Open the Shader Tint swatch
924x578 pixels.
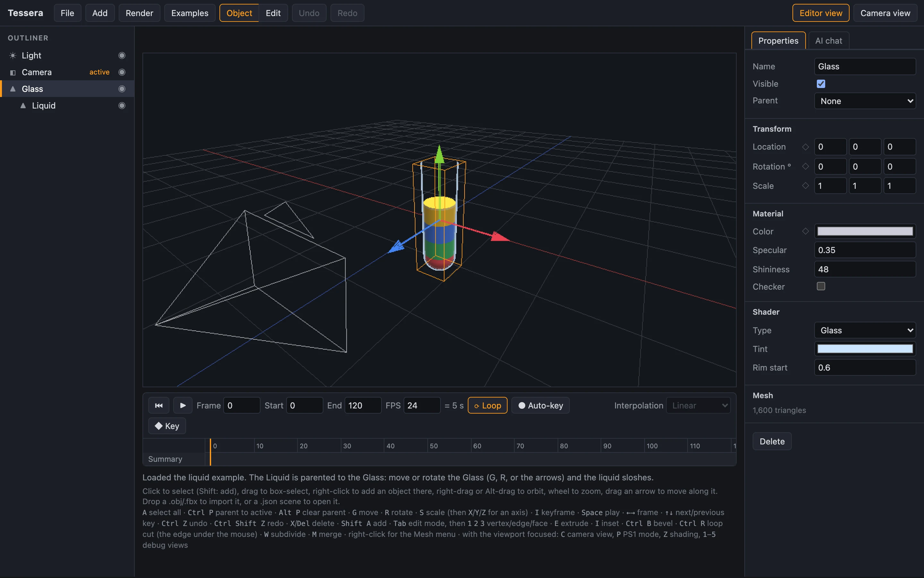coord(865,349)
